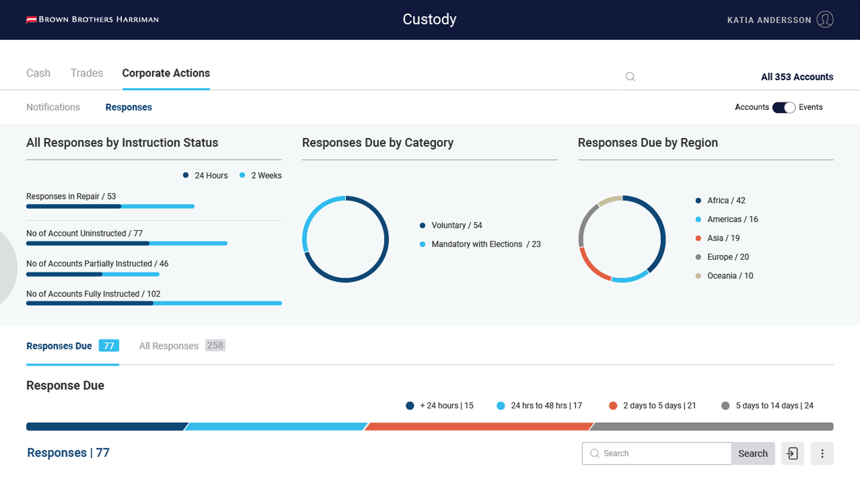The width and height of the screenshot is (860, 504).
Task: Click the Americas / 16 legend entry
Action: pyautogui.click(x=727, y=219)
